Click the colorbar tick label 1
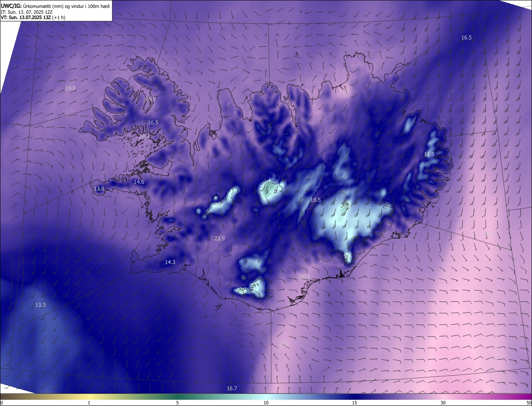Image resolution: width=532 pixels, height=406 pixels. point(89,403)
